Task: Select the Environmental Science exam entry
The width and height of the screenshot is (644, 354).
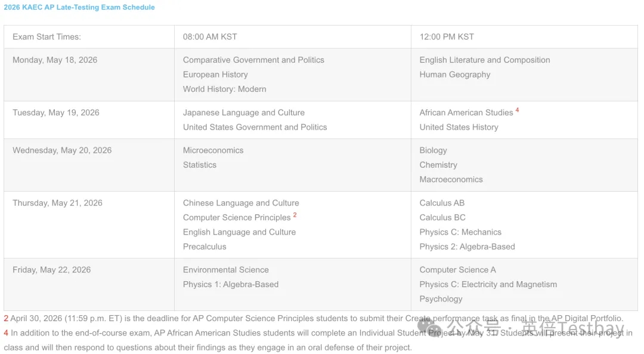Action: pos(225,270)
